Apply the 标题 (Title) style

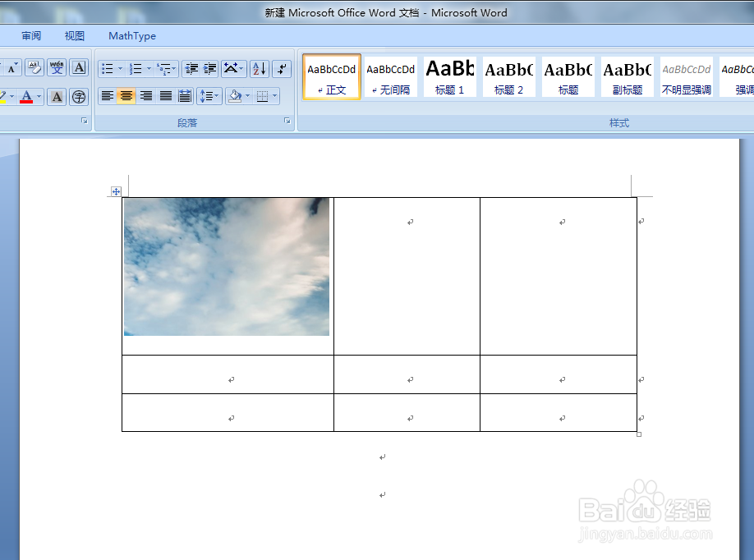[568, 77]
